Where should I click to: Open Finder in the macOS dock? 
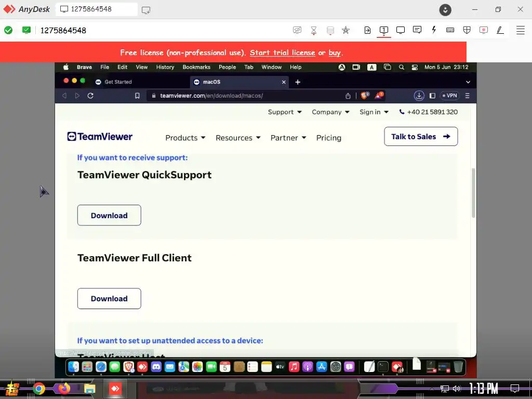point(73,367)
